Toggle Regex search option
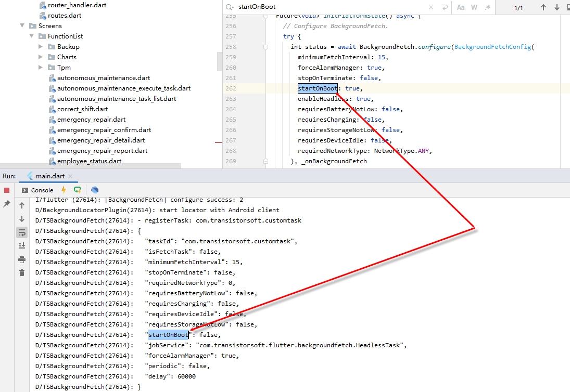 point(488,7)
